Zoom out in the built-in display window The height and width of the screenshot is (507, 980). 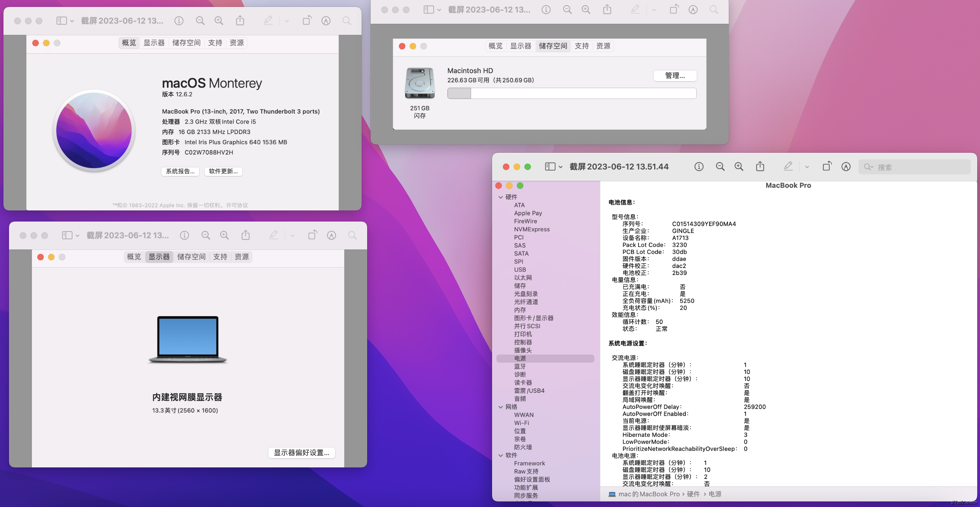point(206,235)
